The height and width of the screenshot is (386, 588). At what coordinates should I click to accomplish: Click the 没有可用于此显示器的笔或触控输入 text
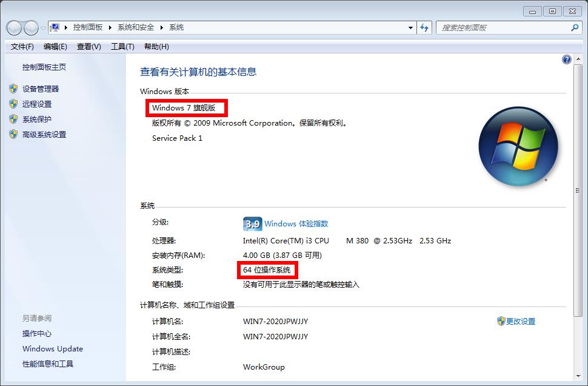tap(301, 285)
